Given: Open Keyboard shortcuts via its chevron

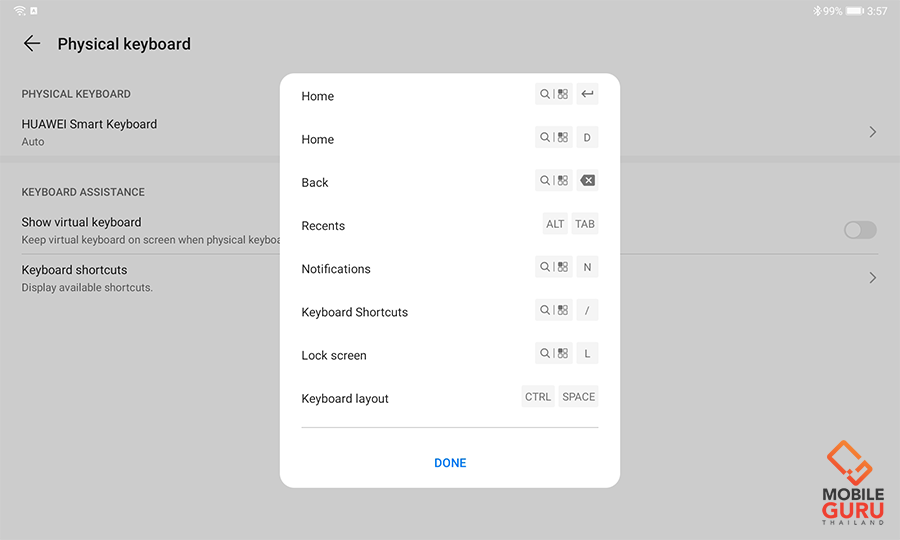Looking at the screenshot, I should (x=873, y=278).
